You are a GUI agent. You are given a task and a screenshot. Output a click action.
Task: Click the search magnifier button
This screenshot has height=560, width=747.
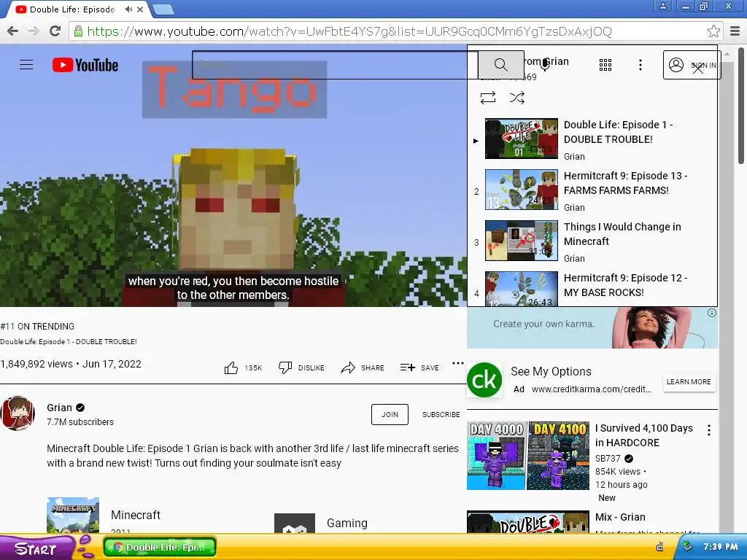pyautogui.click(x=500, y=65)
